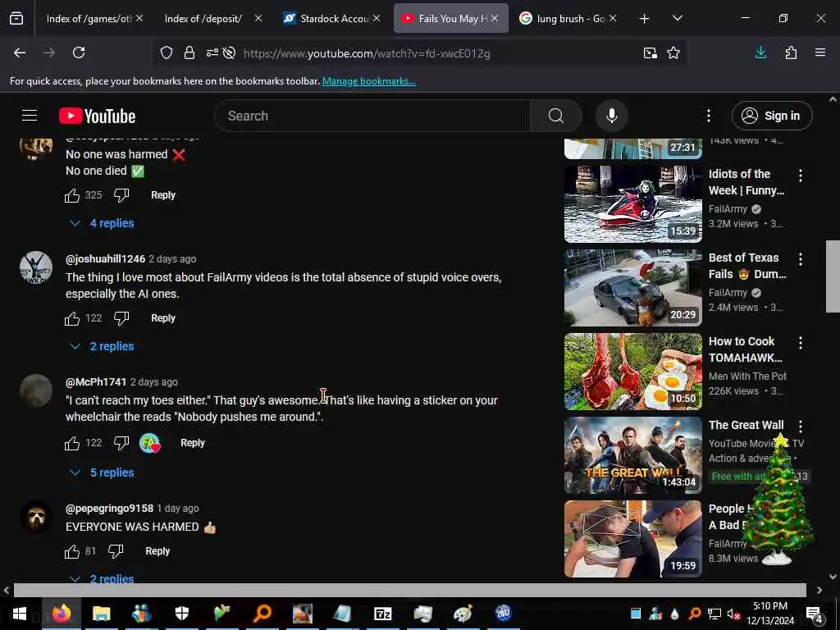Go back with the browser back arrow

pos(20,52)
